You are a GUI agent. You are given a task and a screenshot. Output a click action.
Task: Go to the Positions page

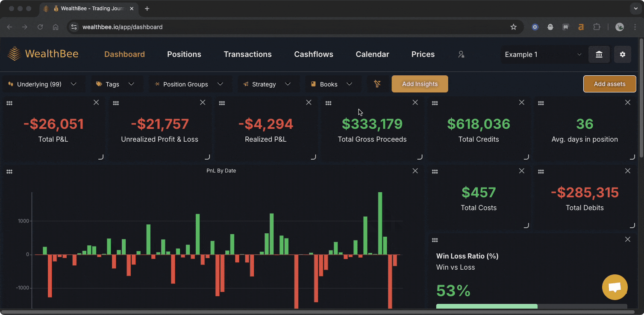point(184,54)
